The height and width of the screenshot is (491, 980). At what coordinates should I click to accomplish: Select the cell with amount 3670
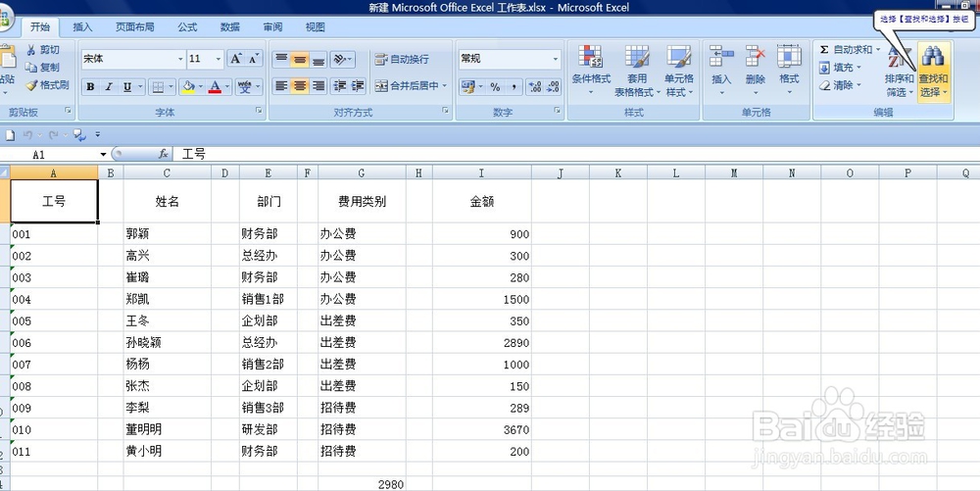(x=481, y=430)
